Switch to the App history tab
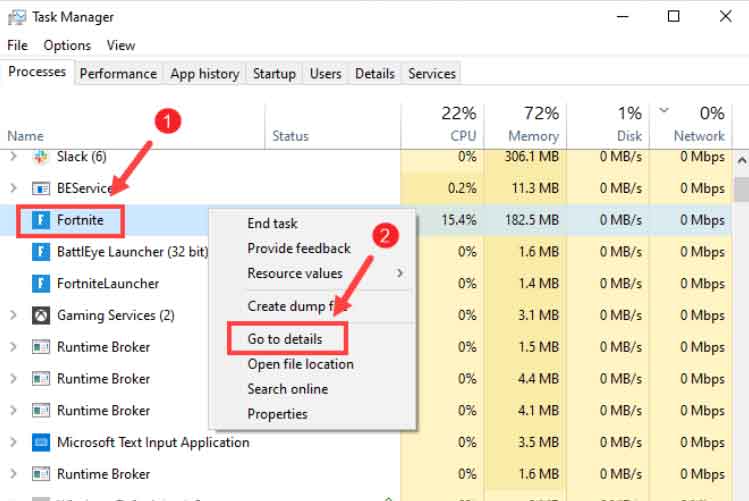Viewport: 749px width, 501px height. [x=204, y=74]
